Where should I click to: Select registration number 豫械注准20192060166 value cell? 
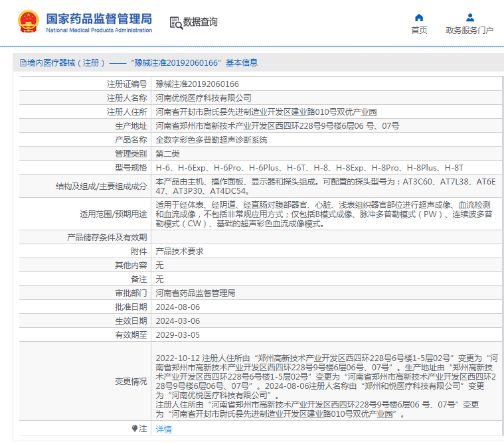(197, 84)
